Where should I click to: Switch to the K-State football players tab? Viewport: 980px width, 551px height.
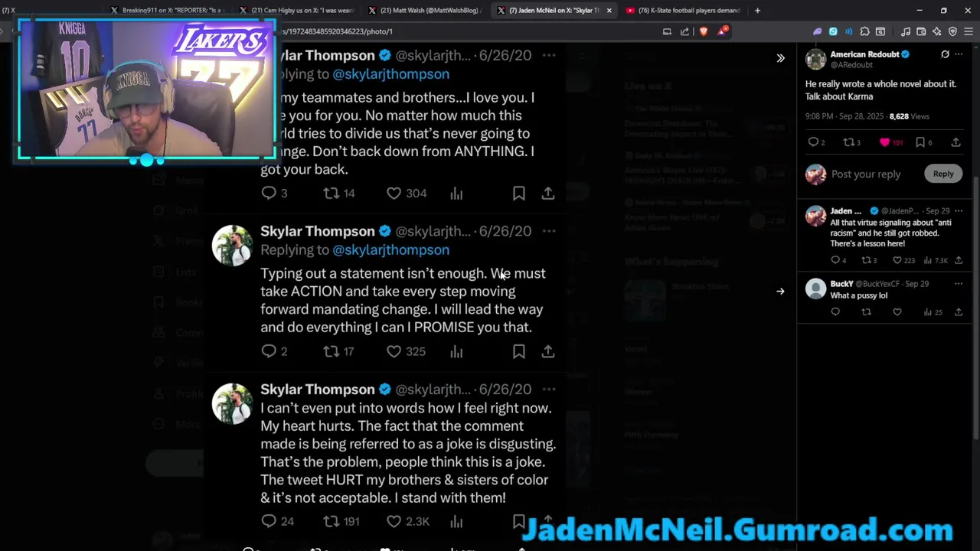pos(684,11)
